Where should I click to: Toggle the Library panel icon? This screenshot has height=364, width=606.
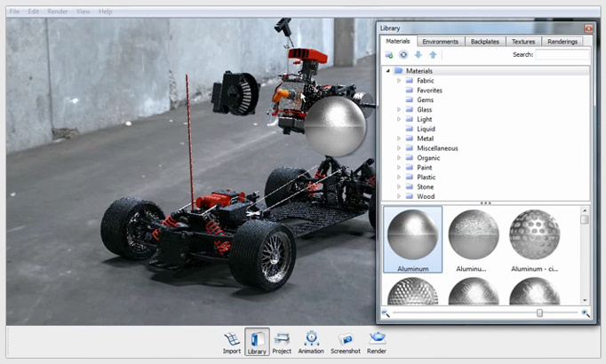pos(257,341)
